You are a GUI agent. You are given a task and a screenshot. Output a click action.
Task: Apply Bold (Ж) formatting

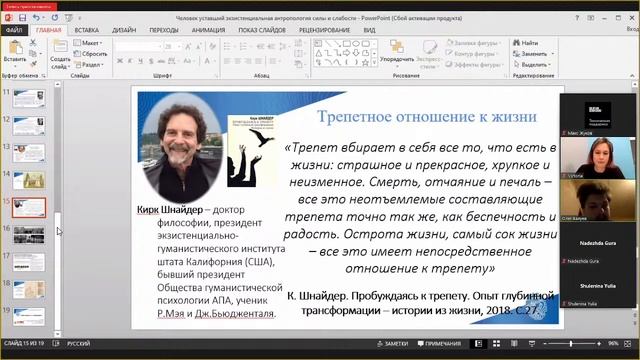[120, 61]
